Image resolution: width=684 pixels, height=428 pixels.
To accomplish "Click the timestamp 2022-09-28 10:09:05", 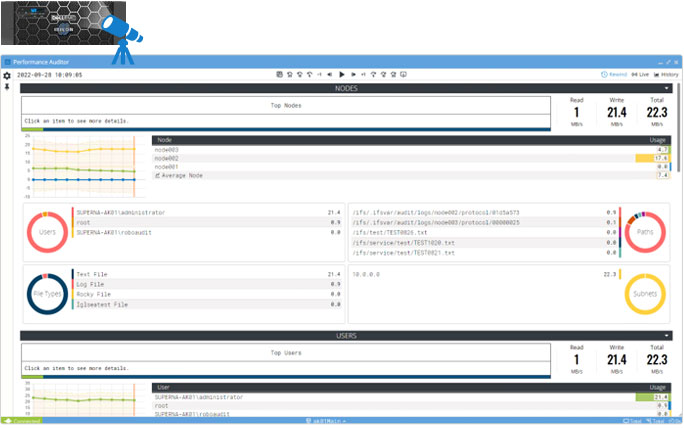I will (x=50, y=75).
